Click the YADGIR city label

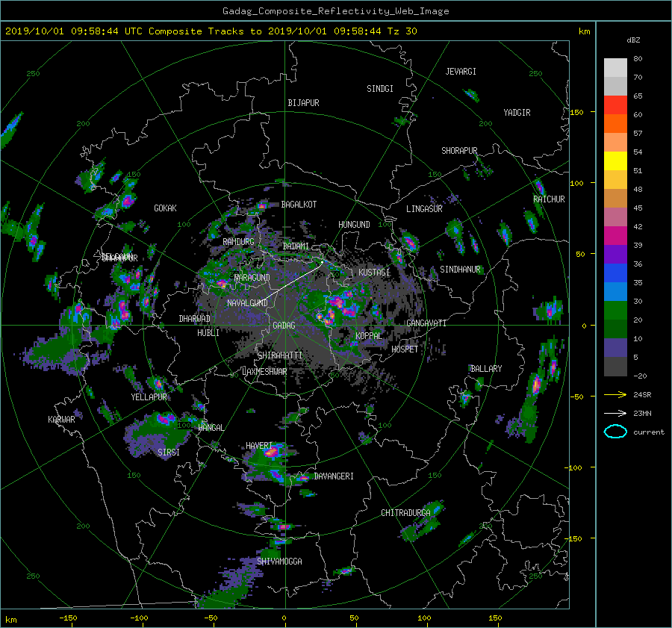click(x=517, y=113)
